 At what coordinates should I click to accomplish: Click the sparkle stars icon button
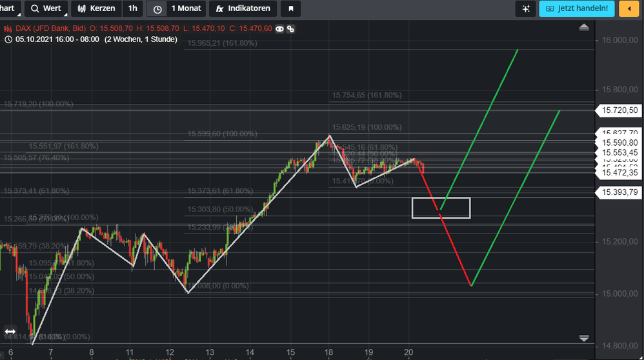525,9
